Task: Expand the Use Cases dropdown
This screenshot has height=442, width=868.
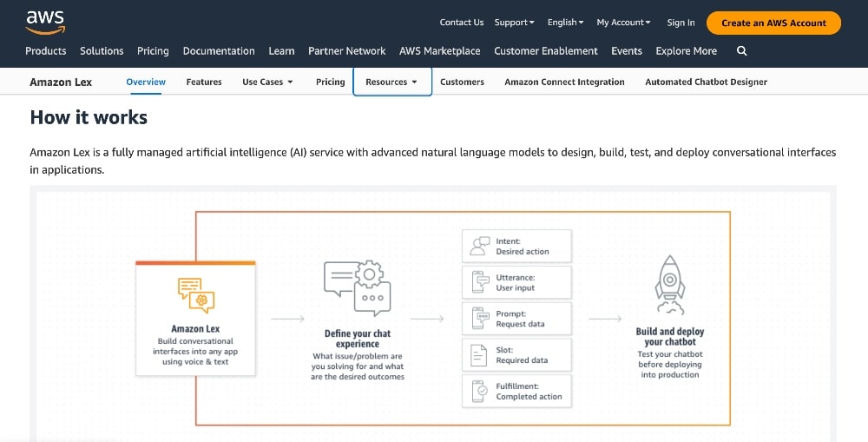Action: tap(267, 82)
